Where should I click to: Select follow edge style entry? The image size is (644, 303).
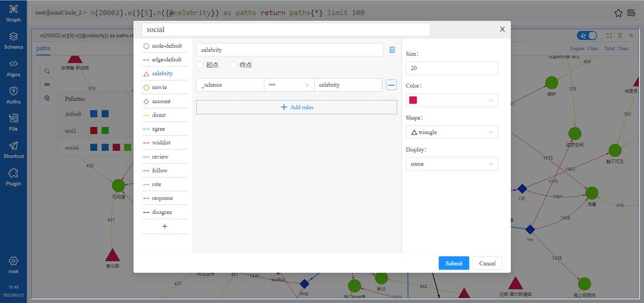click(165, 170)
